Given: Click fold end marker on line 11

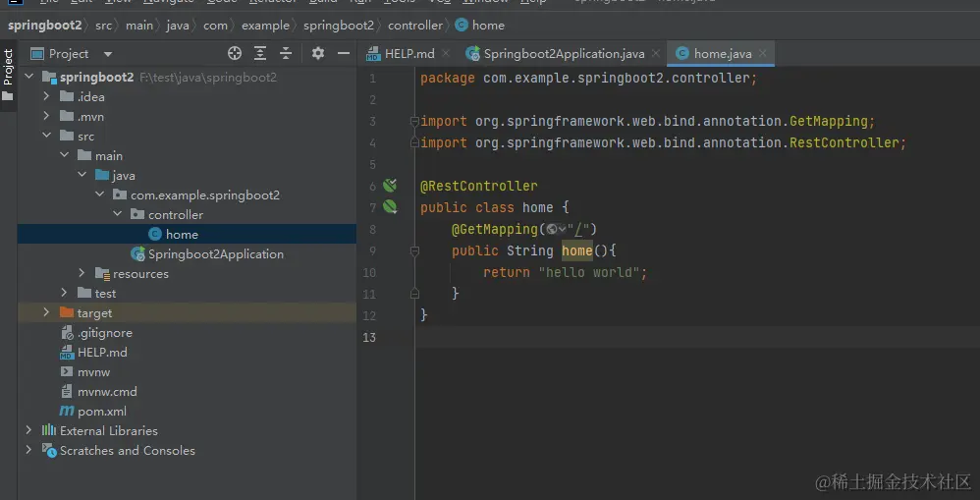Looking at the screenshot, I should 413,293.
